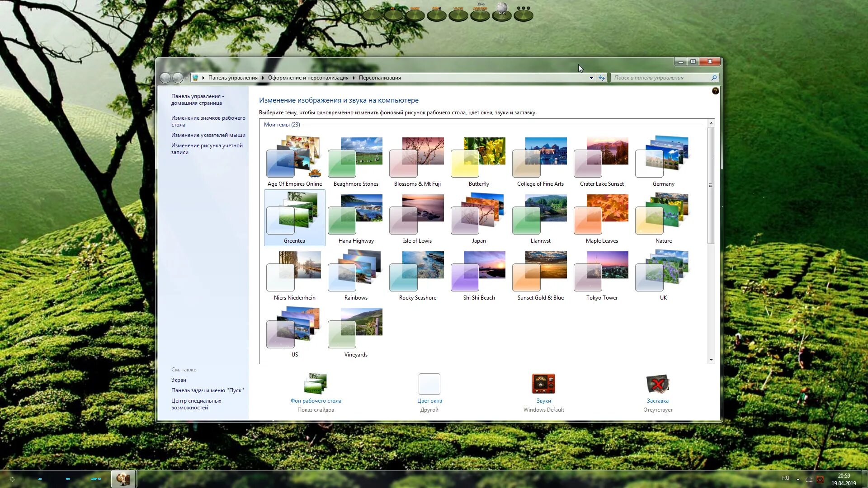The height and width of the screenshot is (488, 868).
Task: Click the refresh button beside address bar
Action: pyautogui.click(x=602, y=78)
